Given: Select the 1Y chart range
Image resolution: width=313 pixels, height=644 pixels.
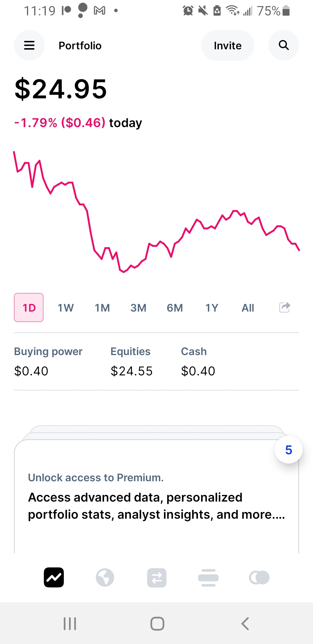Looking at the screenshot, I should pos(212,307).
